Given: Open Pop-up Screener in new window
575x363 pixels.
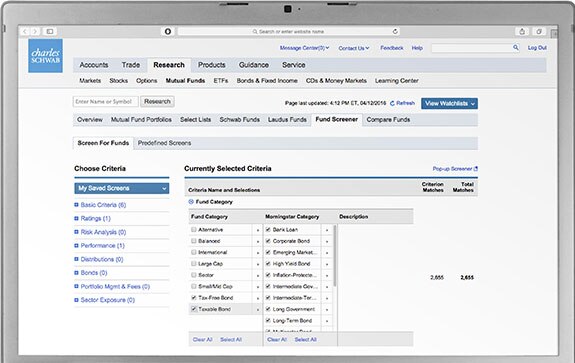Looking at the screenshot, I should point(455,169).
